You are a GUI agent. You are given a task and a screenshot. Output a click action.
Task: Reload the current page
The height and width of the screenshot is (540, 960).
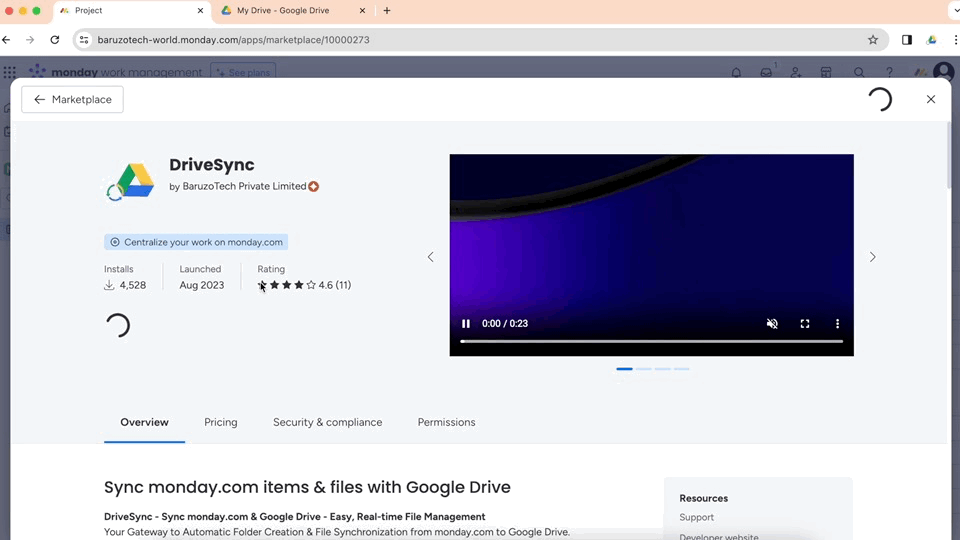pos(54,40)
